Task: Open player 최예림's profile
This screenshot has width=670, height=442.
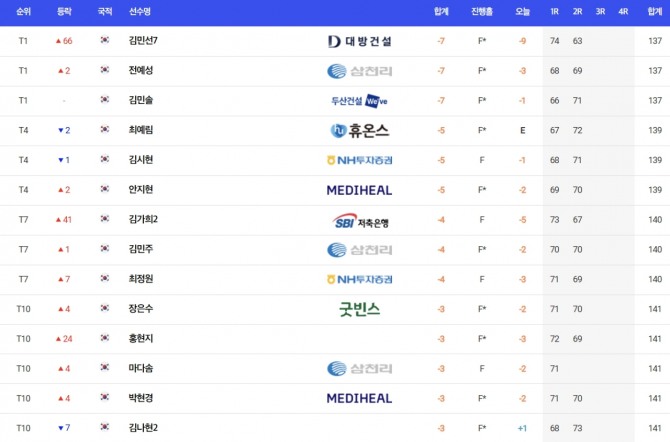Action: coord(140,131)
